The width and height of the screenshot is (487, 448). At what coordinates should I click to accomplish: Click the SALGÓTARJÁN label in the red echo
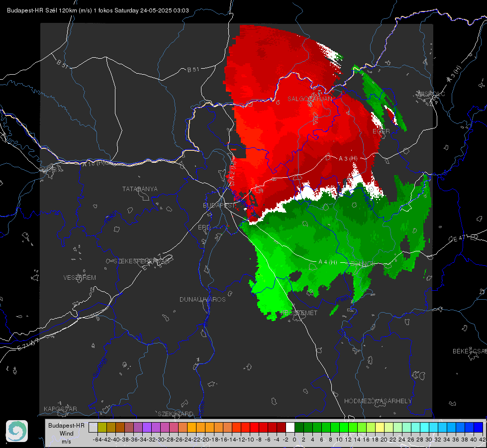pos(309,99)
